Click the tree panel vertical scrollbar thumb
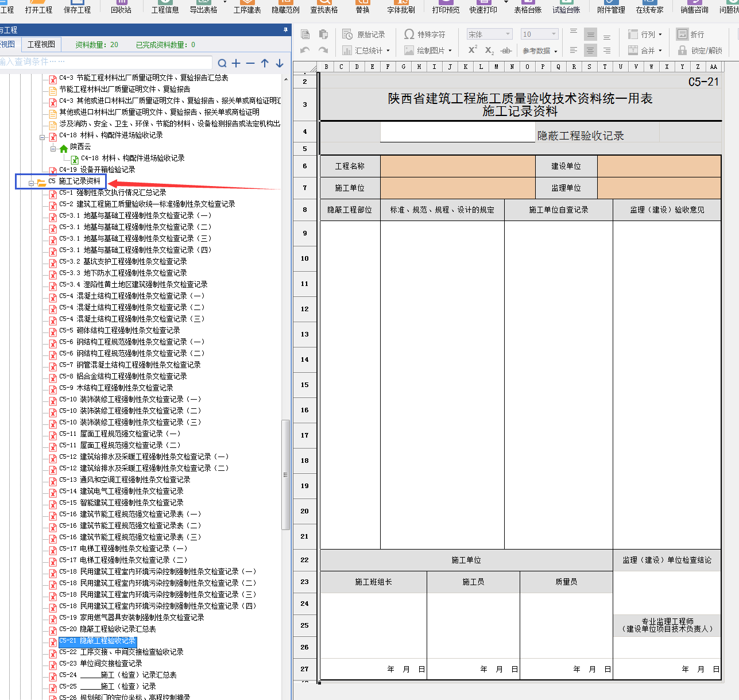 tap(285, 474)
